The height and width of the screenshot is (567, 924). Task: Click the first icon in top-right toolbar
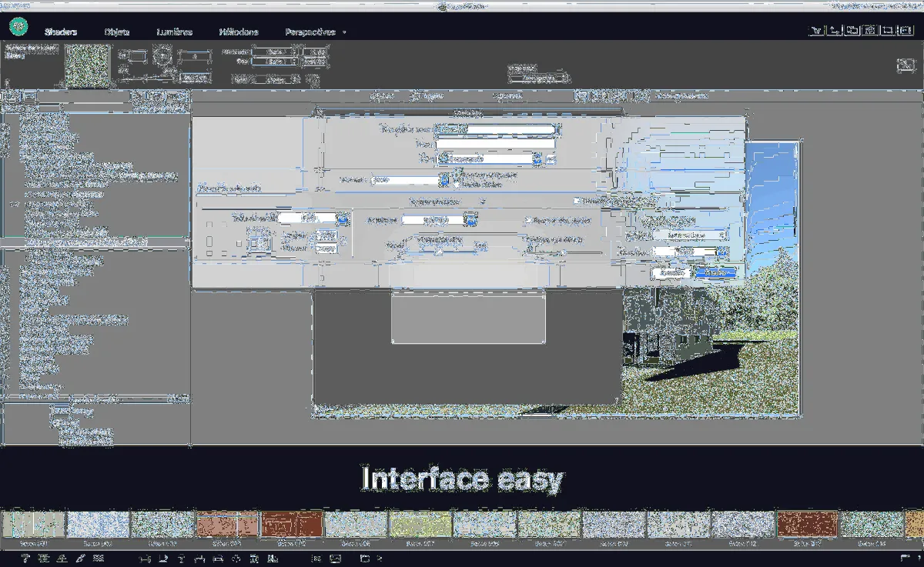coord(815,31)
